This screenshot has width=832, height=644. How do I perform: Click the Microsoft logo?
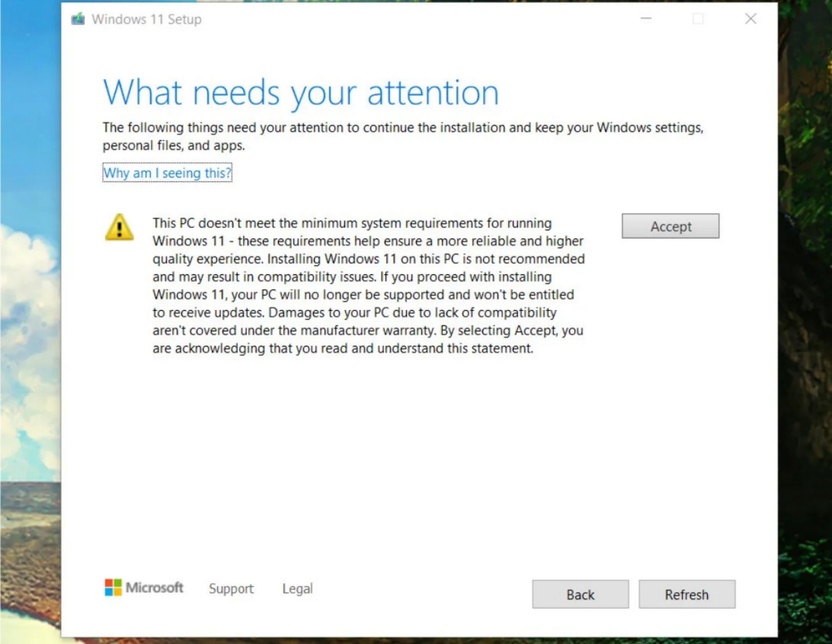tap(144, 587)
